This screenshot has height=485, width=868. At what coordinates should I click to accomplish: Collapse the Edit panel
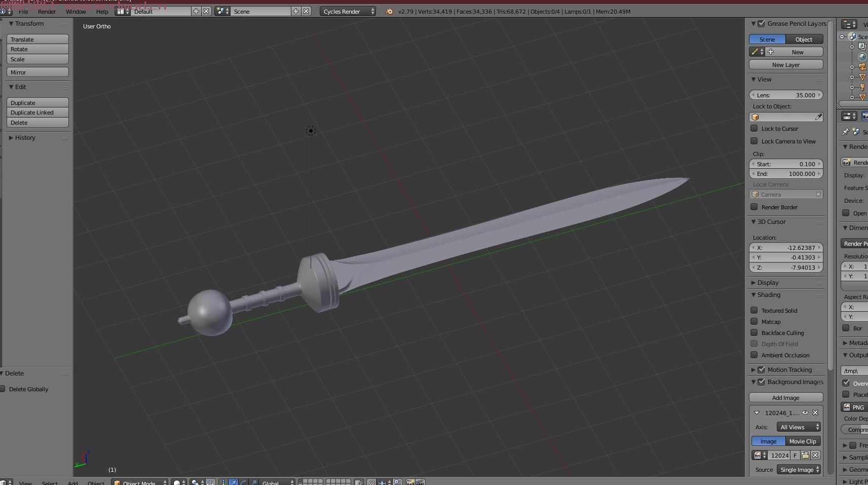(11, 87)
